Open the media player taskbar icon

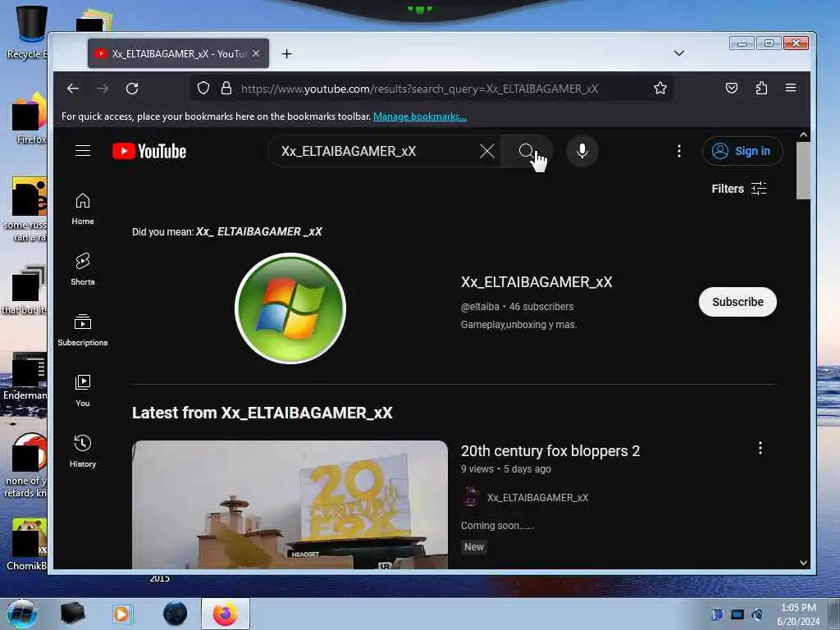click(x=121, y=614)
